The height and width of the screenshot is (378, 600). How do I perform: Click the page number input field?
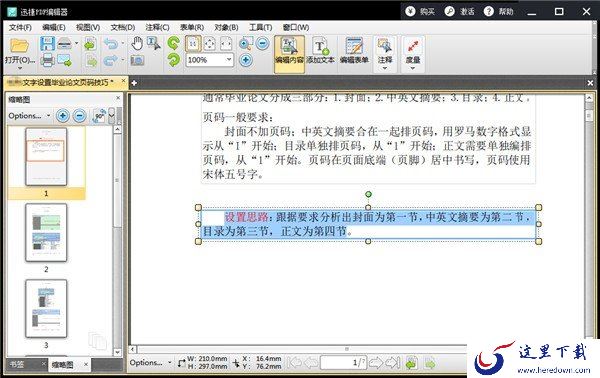[343, 362]
